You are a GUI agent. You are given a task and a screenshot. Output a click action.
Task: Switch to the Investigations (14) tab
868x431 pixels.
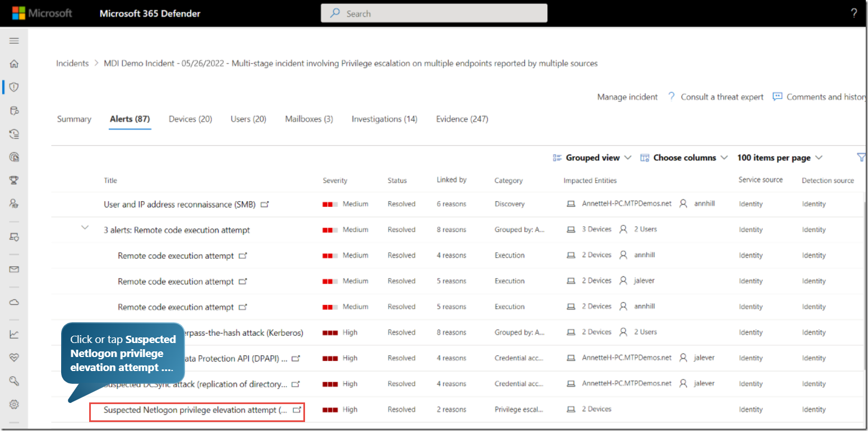pyautogui.click(x=385, y=119)
